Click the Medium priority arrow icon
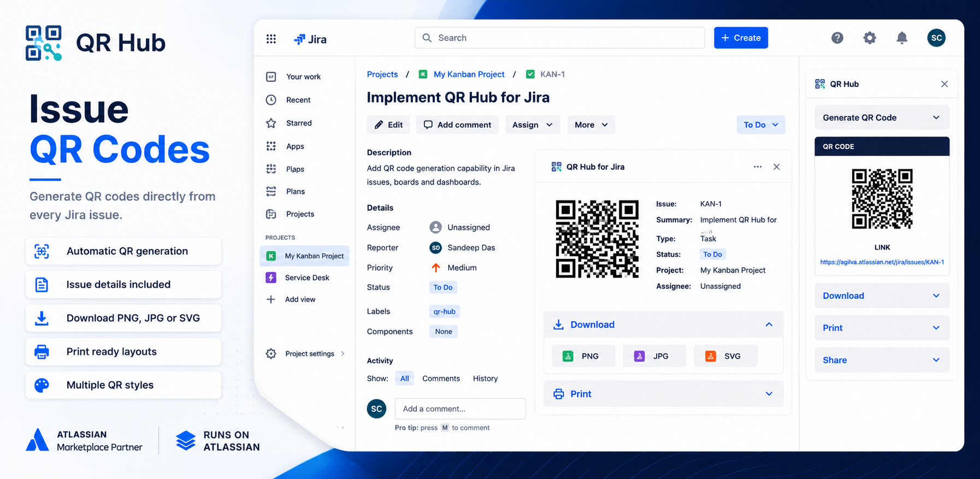The width and height of the screenshot is (980, 479). tap(436, 268)
